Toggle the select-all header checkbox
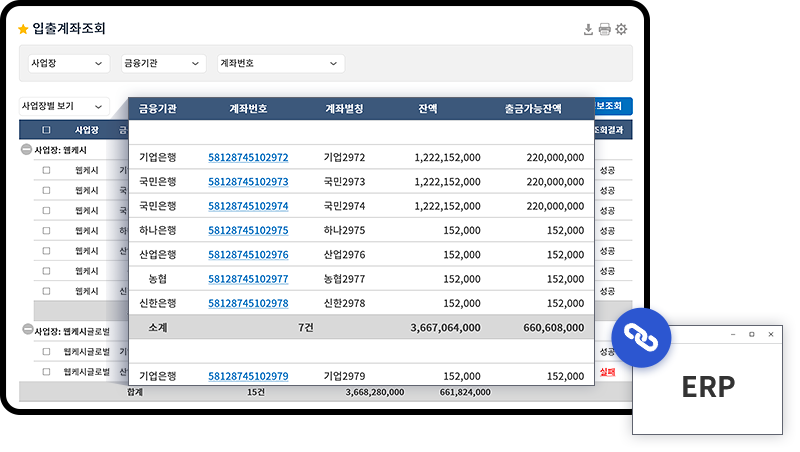 tap(46, 130)
